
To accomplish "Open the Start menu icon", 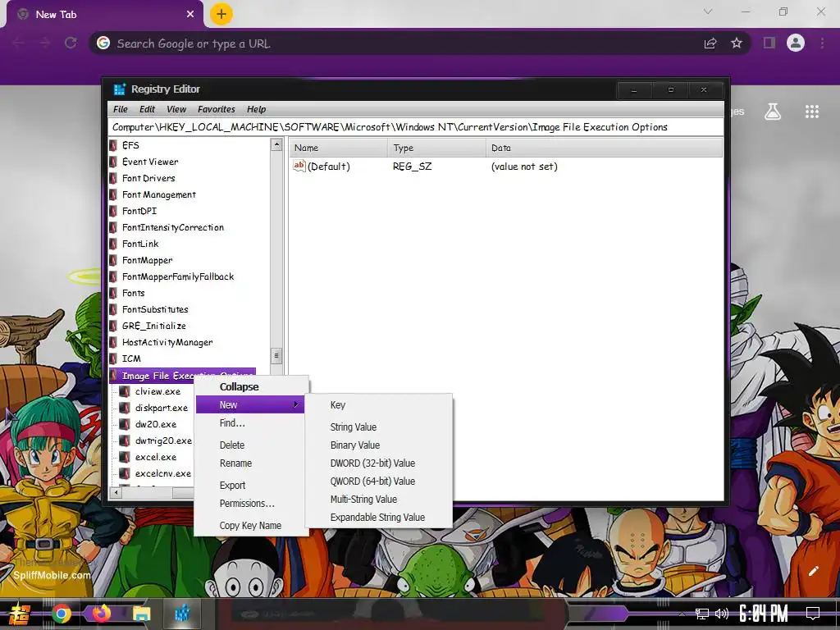I will [20, 614].
